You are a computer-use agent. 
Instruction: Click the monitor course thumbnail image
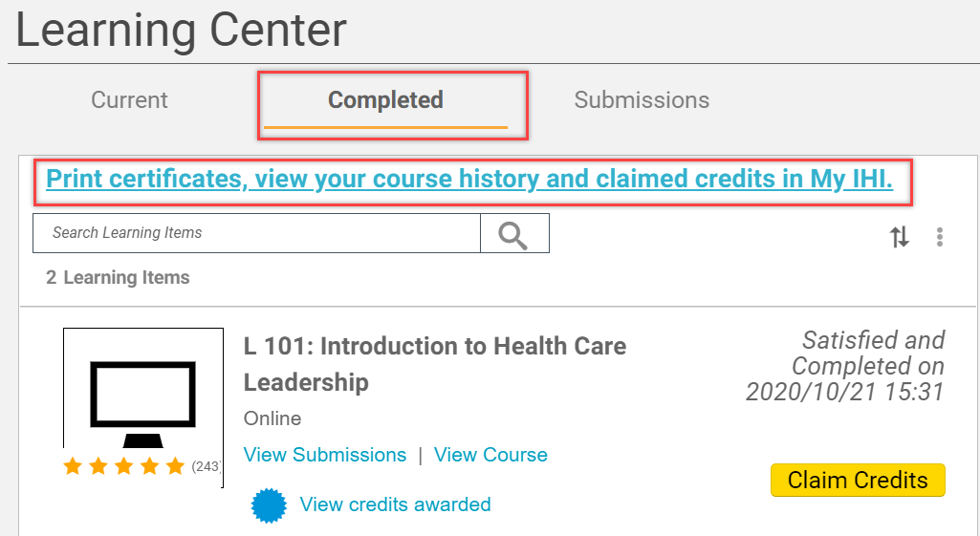142,398
